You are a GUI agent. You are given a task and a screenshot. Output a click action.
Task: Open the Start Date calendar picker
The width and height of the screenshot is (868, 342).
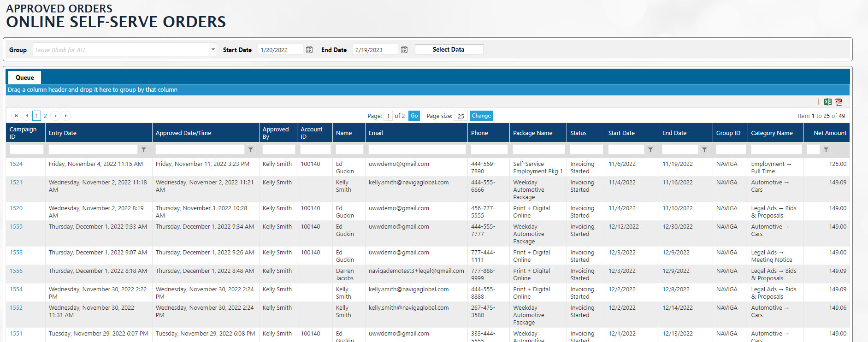point(309,50)
